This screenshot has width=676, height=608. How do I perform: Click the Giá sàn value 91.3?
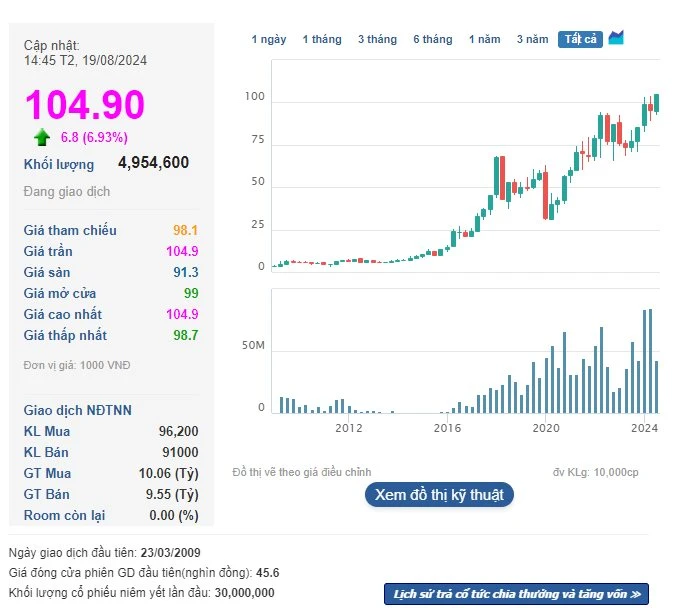click(x=185, y=272)
